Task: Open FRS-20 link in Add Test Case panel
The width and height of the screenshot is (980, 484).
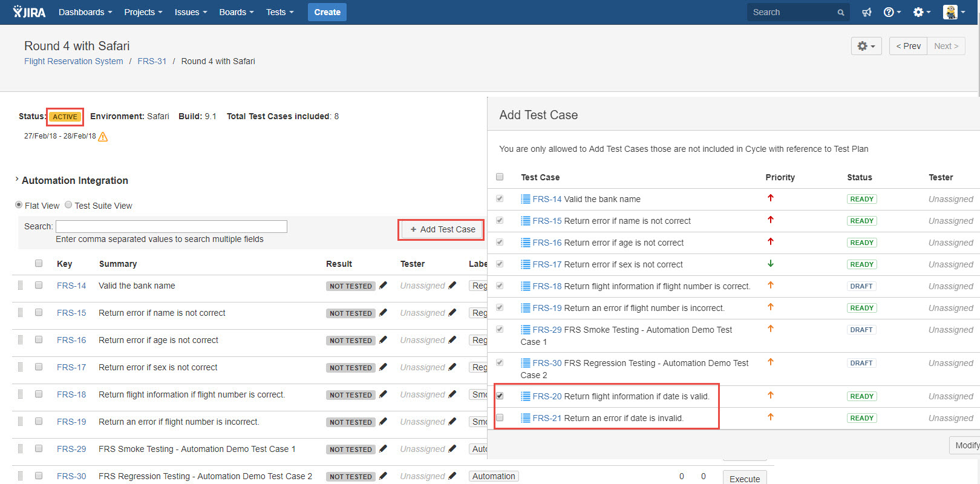Action: [547, 396]
